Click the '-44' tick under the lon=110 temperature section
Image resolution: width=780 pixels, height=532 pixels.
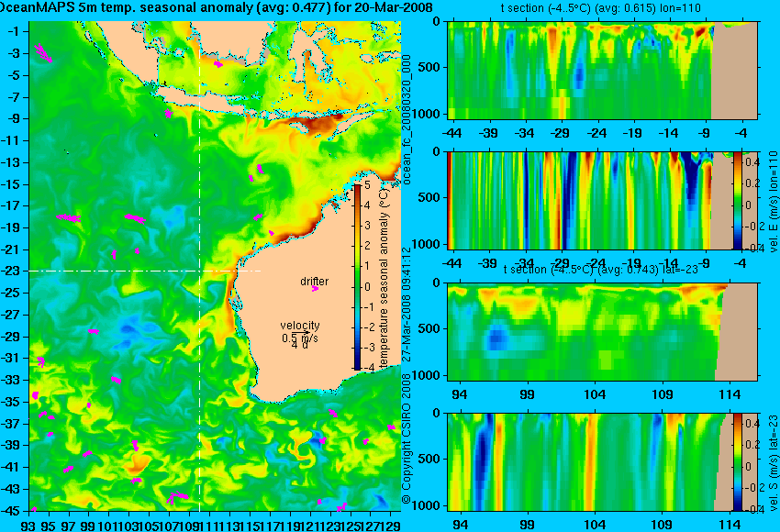pyautogui.click(x=451, y=133)
